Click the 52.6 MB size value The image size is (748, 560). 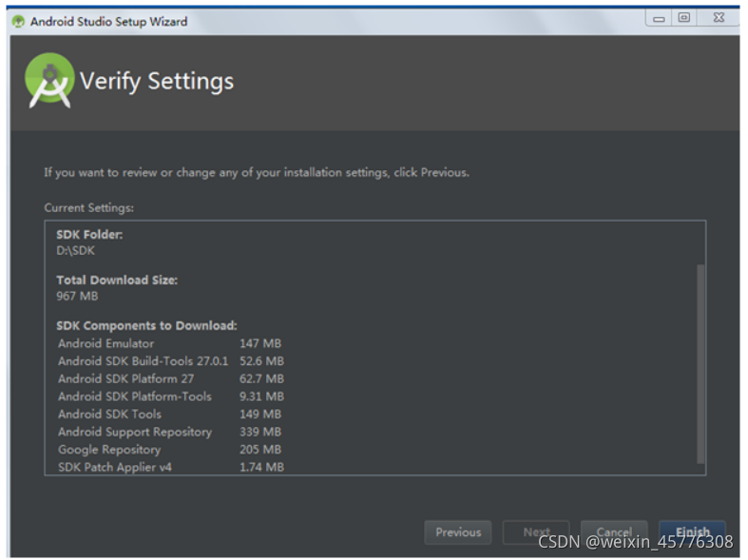tap(262, 361)
